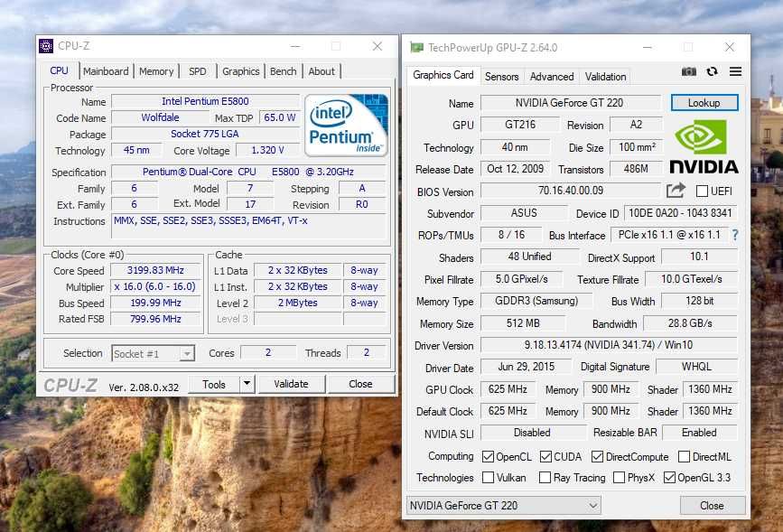Image resolution: width=783 pixels, height=532 pixels.
Task: Click the Level 2 cache value 2 MBytes
Action: pos(298,303)
